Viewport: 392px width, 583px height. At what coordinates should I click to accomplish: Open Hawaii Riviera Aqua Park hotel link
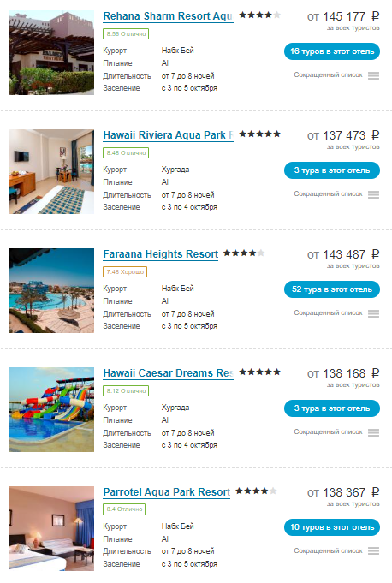coord(168,135)
